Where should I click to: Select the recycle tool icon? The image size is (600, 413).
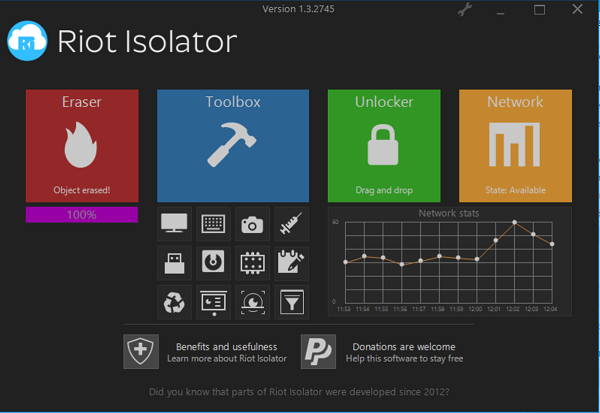pyautogui.click(x=174, y=302)
